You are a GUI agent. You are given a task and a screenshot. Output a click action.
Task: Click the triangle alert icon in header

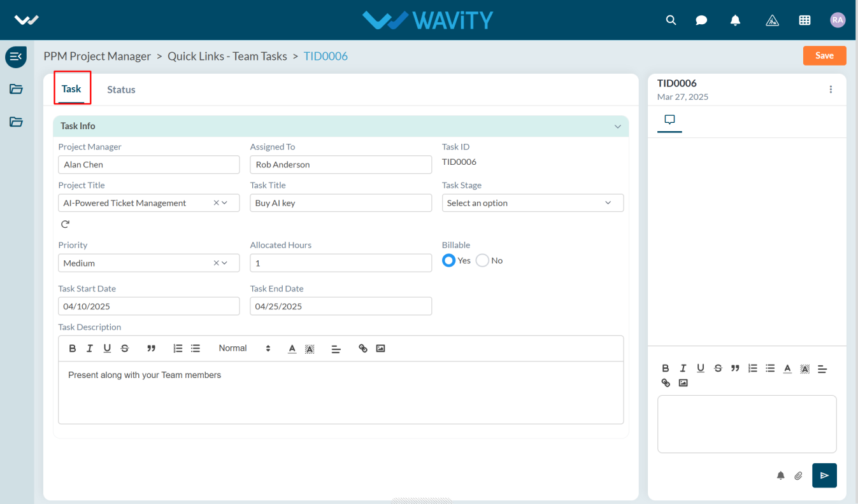point(772,20)
